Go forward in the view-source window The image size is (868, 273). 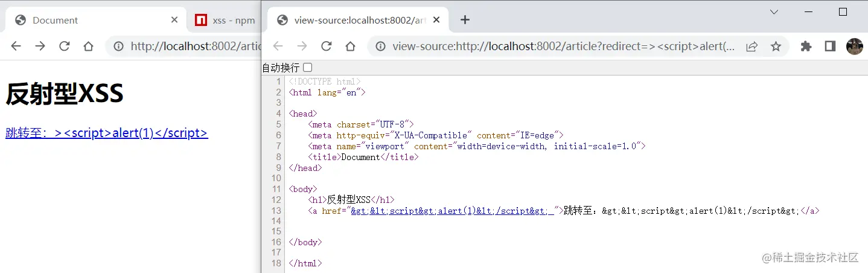[x=302, y=46]
